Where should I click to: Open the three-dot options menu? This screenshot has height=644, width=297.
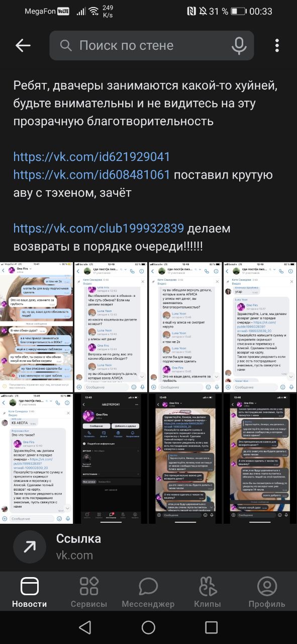(277, 45)
